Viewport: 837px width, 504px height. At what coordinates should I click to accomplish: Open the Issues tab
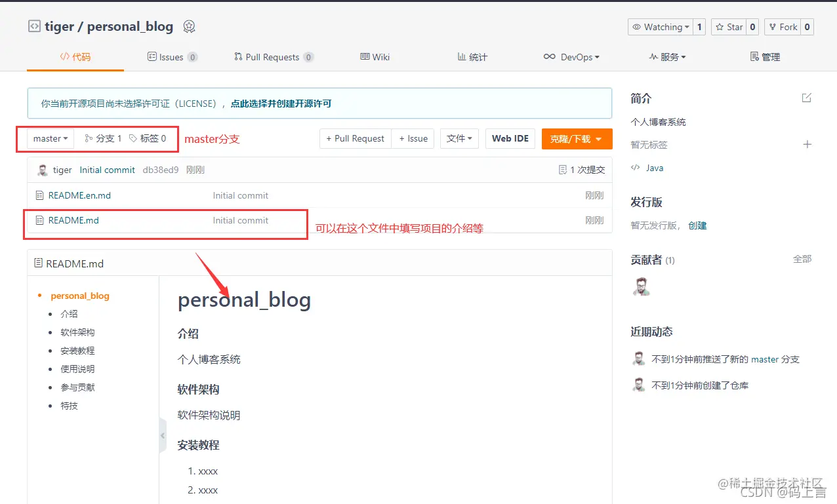pos(173,57)
